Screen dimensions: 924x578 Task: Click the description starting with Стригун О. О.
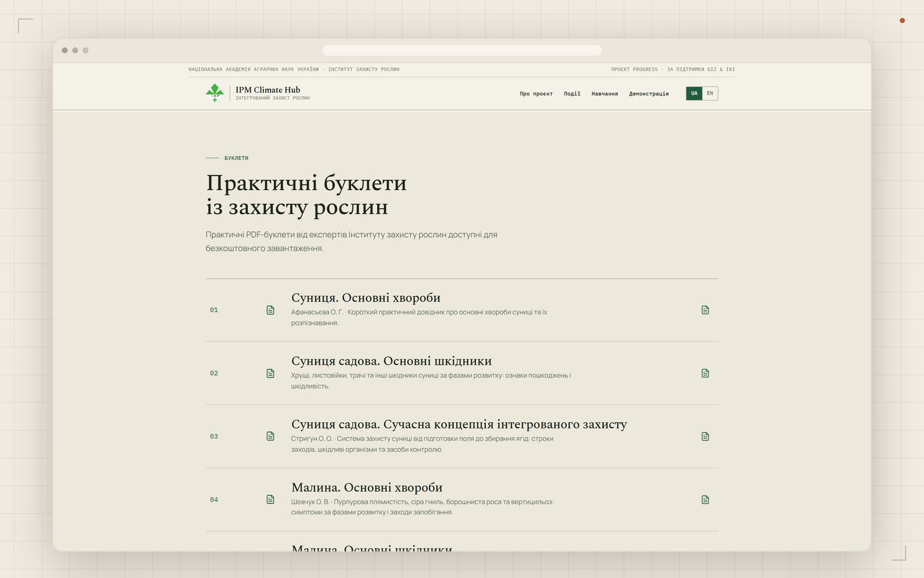tap(422, 444)
